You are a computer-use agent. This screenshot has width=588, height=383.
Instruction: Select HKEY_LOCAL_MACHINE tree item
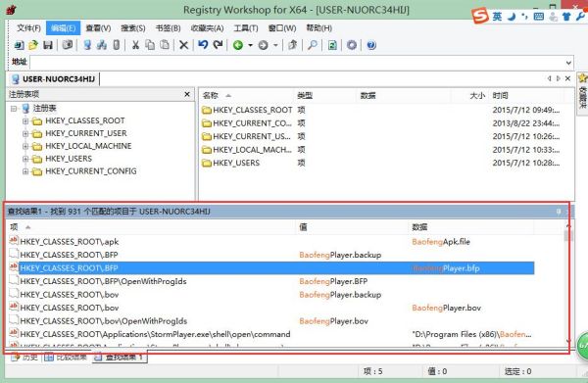click(88, 146)
